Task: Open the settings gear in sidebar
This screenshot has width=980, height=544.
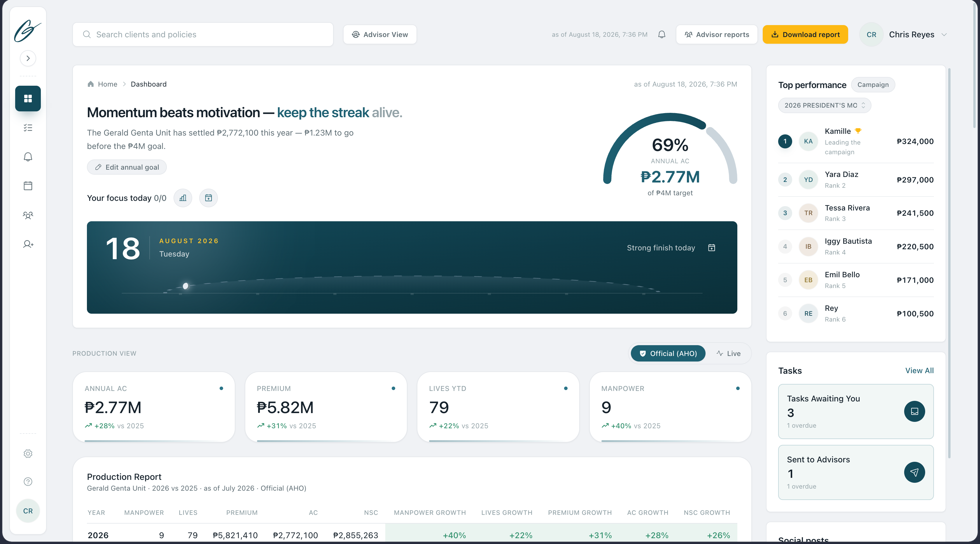Action: 28,454
